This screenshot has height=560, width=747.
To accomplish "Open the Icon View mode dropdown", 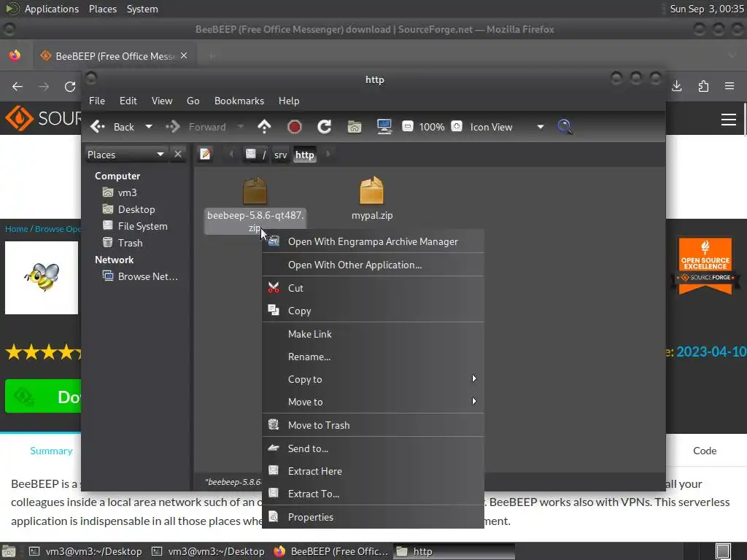I will pyautogui.click(x=507, y=127).
